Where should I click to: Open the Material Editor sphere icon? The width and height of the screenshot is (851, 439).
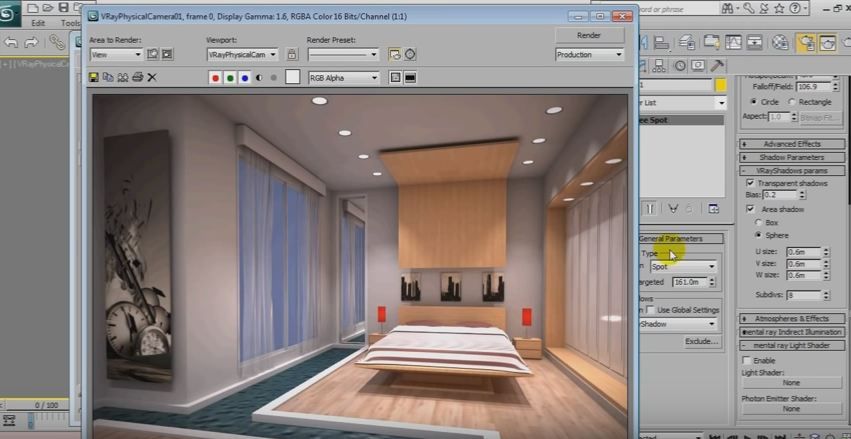coord(780,42)
